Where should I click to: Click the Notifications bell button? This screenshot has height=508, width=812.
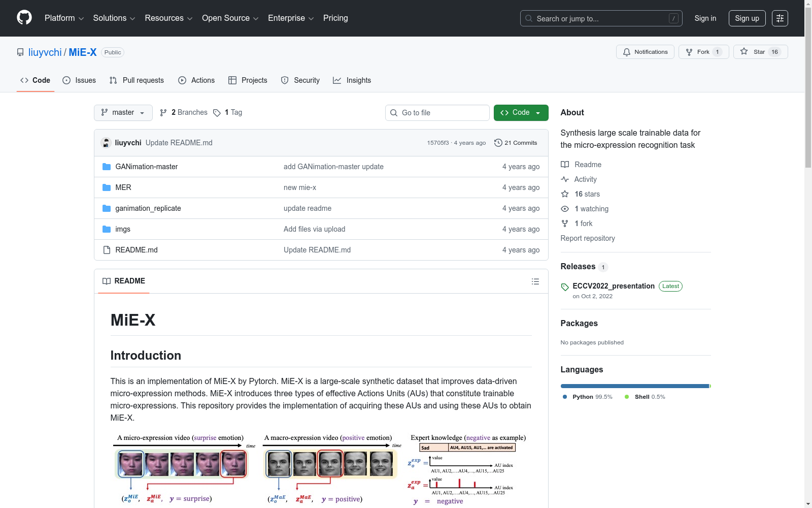pos(645,52)
